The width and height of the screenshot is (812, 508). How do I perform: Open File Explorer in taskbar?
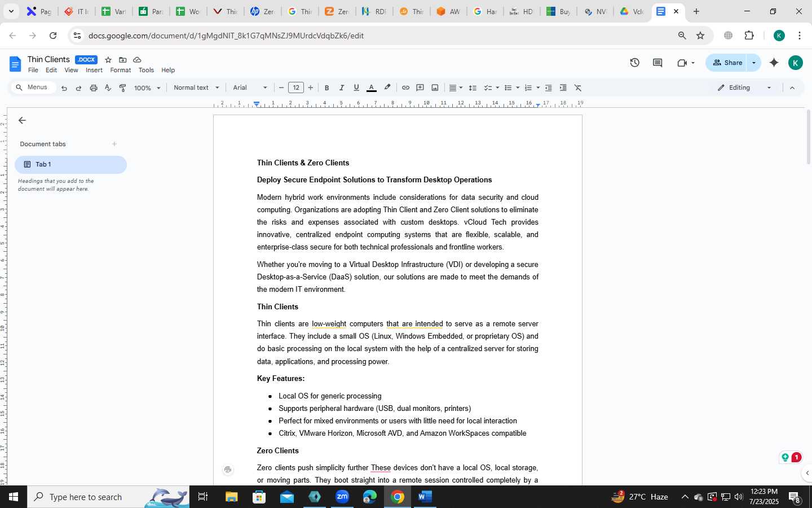(232, 497)
